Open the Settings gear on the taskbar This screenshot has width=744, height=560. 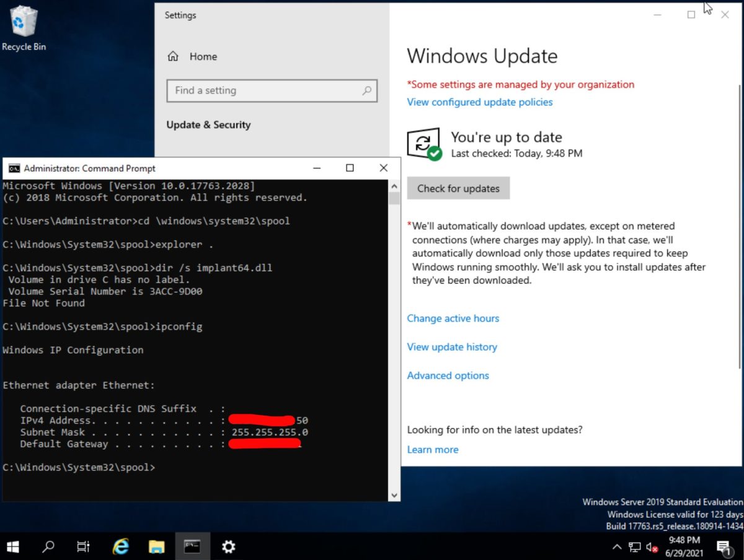(228, 546)
